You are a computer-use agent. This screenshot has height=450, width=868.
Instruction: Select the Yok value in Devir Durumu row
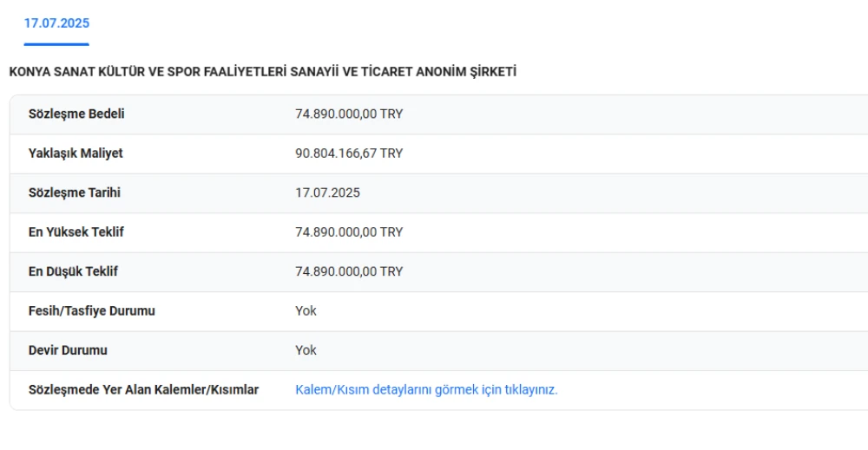pyautogui.click(x=306, y=351)
